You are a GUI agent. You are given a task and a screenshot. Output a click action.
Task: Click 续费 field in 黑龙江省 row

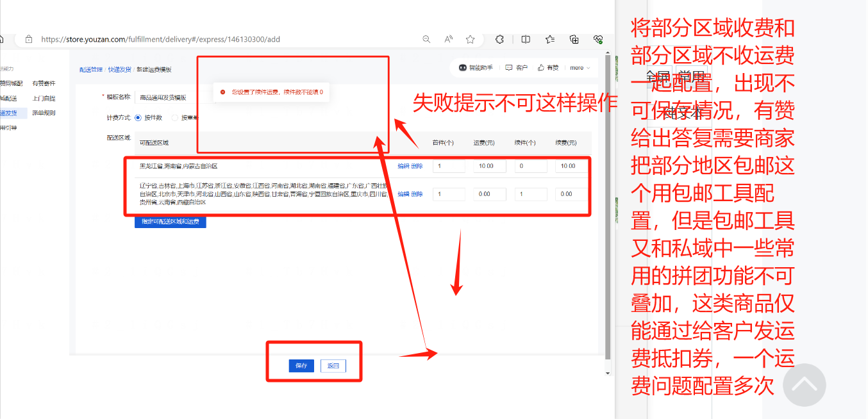(571, 166)
